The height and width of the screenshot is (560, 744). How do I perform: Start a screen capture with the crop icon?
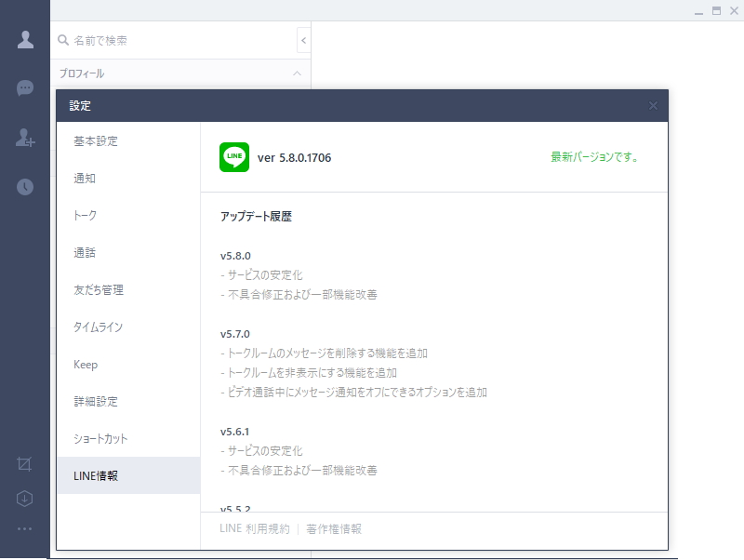[x=25, y=463]
